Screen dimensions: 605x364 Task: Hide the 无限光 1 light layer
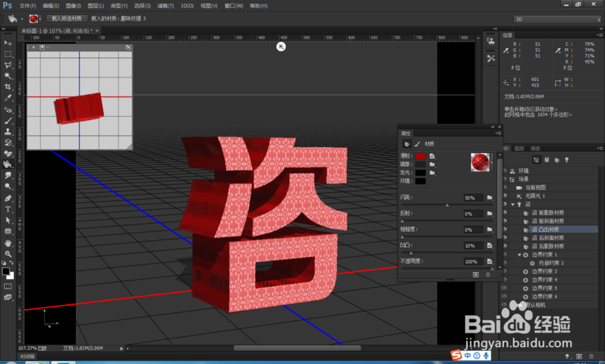505,197
